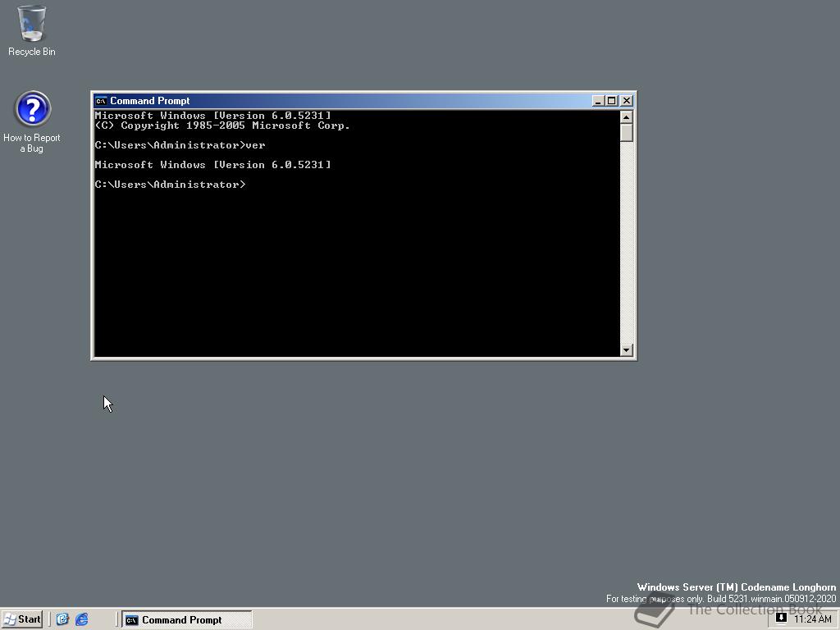Click the last C:\Users\Administrator> prompt line
Screen dimensions: 840x630
click(170, 185)
